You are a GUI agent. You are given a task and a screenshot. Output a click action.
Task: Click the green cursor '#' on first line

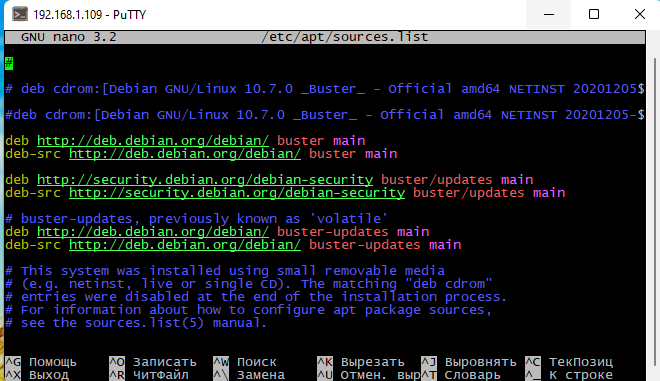coord(9,63)
